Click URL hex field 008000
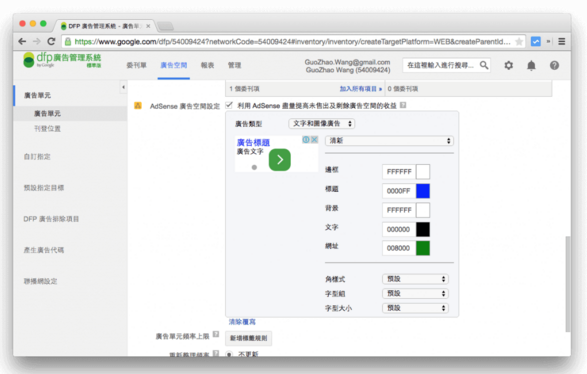This screenshot has width=587, height=374. (399, 248)
